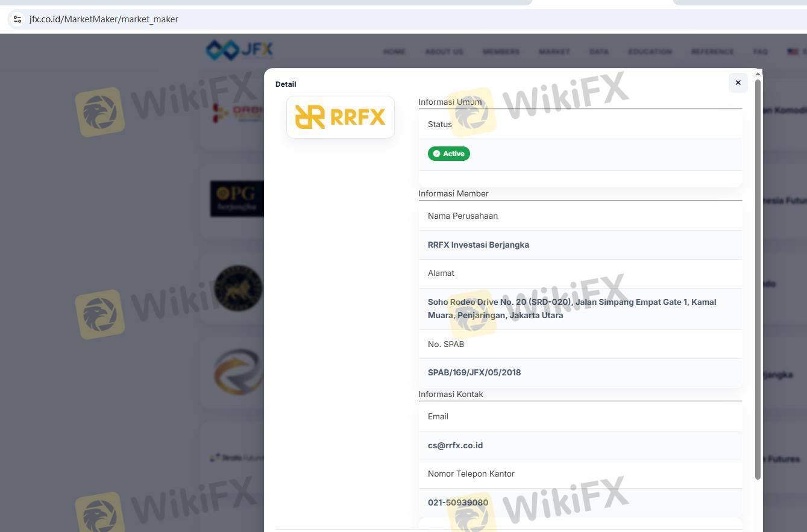Open the FAQ menu item
This screenshot has width=807, height=532.
(x=760, y=52)
